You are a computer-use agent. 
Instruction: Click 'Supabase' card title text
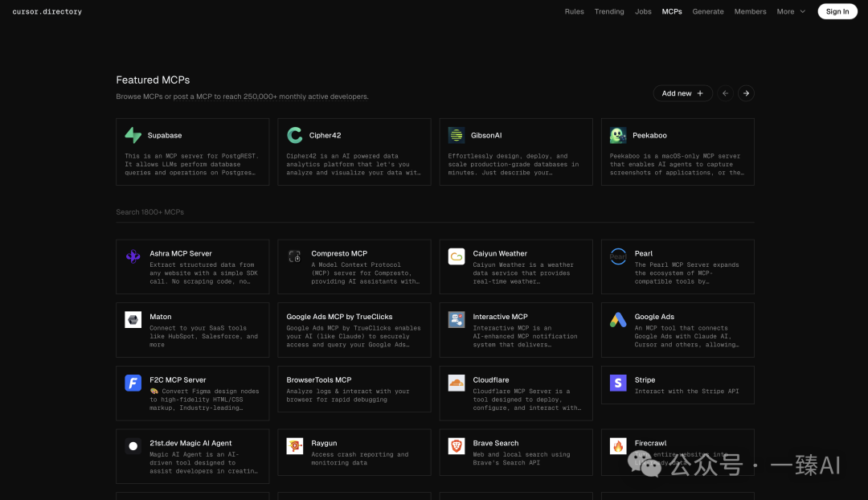point(165,135)
